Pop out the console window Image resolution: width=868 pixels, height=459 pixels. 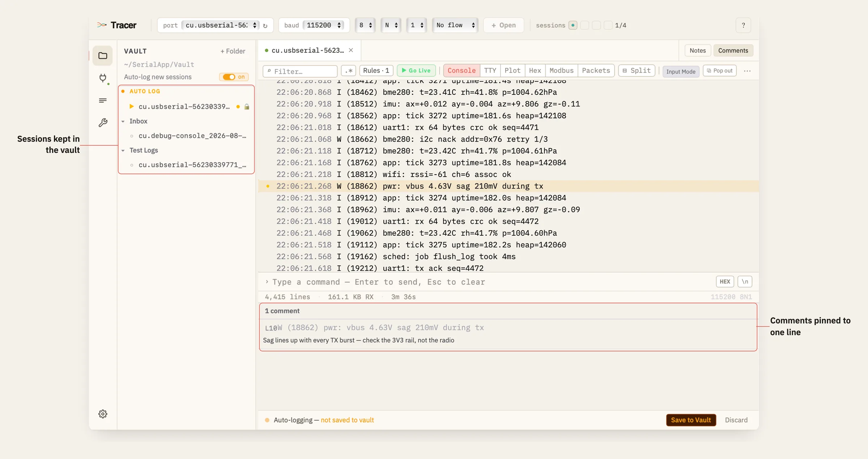720,71
